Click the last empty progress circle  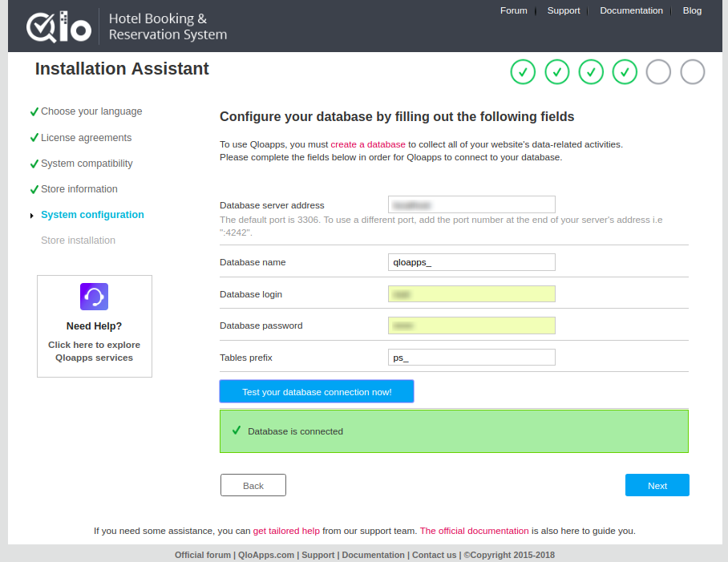pos(692,71)
